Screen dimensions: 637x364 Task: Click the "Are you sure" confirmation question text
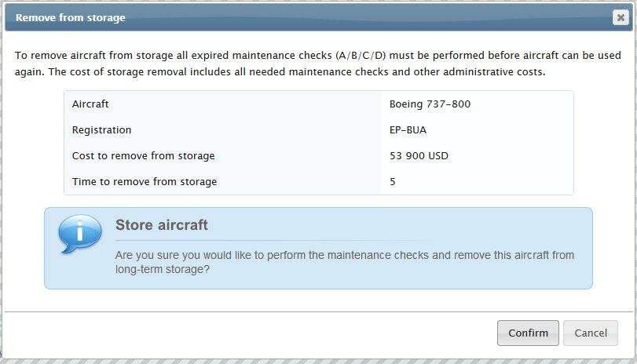(x=344, y=262)
